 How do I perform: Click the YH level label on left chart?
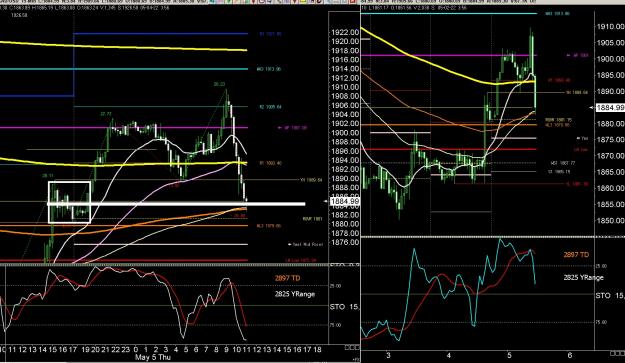[x=311, y=180]
